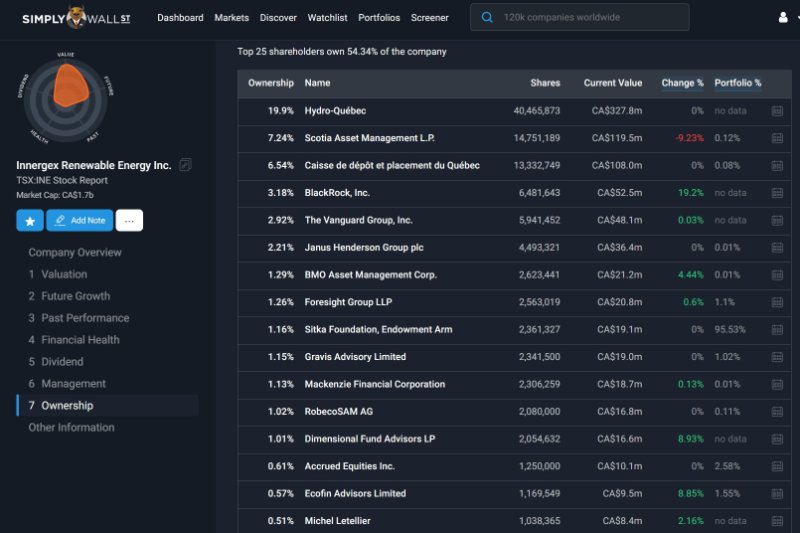Open the table icon in Hydro-Québec row
The image size is (800, 533).
[x=777, y=111]
